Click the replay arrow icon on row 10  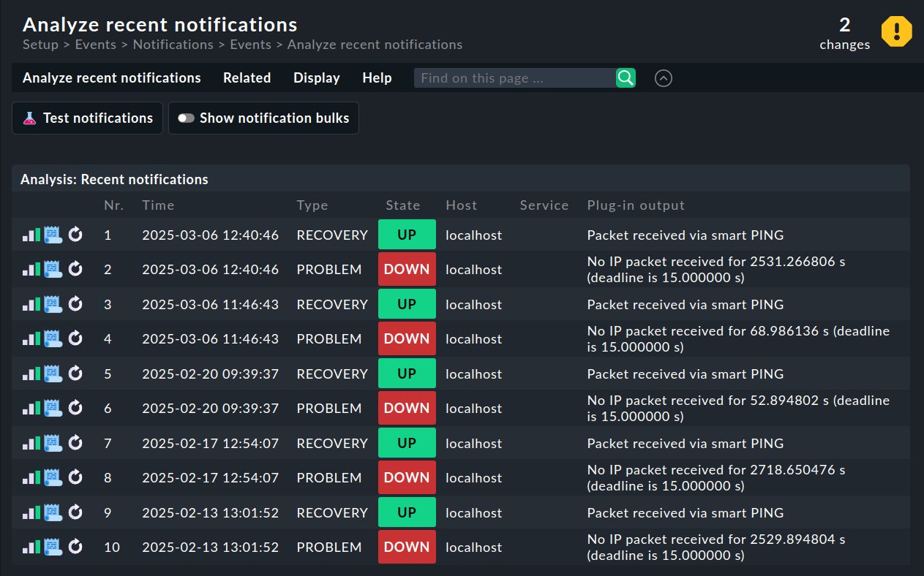click(x=75, y=547)
